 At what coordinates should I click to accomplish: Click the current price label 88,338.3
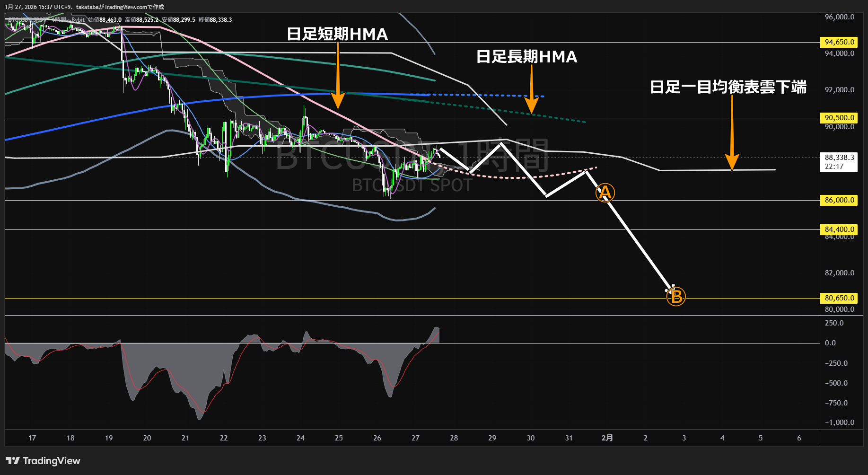tap(839, 158)
